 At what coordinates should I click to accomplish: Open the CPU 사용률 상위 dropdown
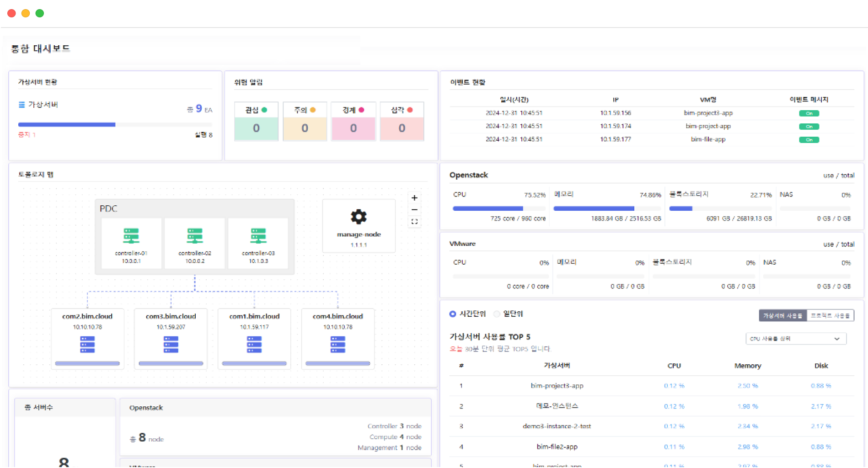tap(796, 339)
